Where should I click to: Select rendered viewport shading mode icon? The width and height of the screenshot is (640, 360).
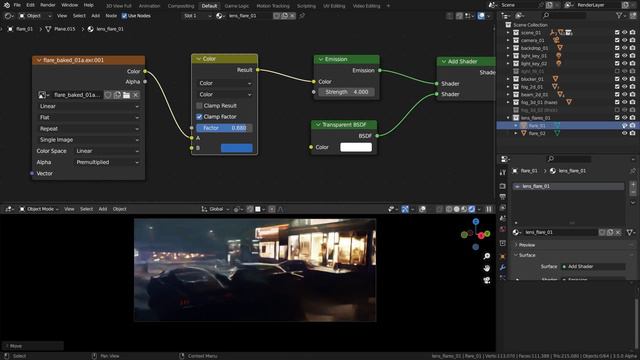(472, 209)
